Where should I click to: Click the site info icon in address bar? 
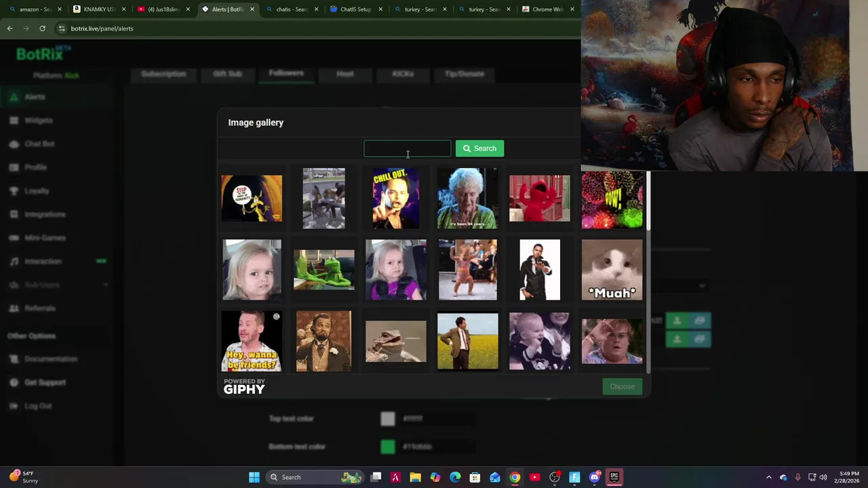tap(62, 28)
